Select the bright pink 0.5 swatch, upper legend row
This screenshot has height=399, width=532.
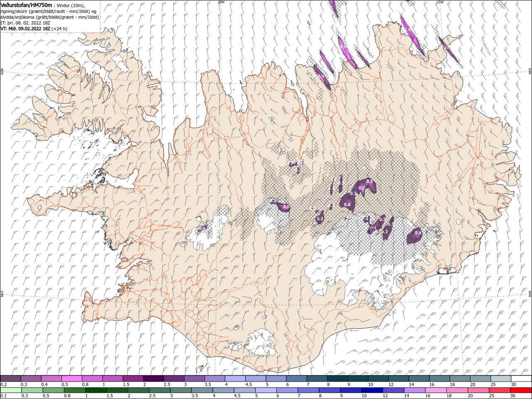coord(72,379)
